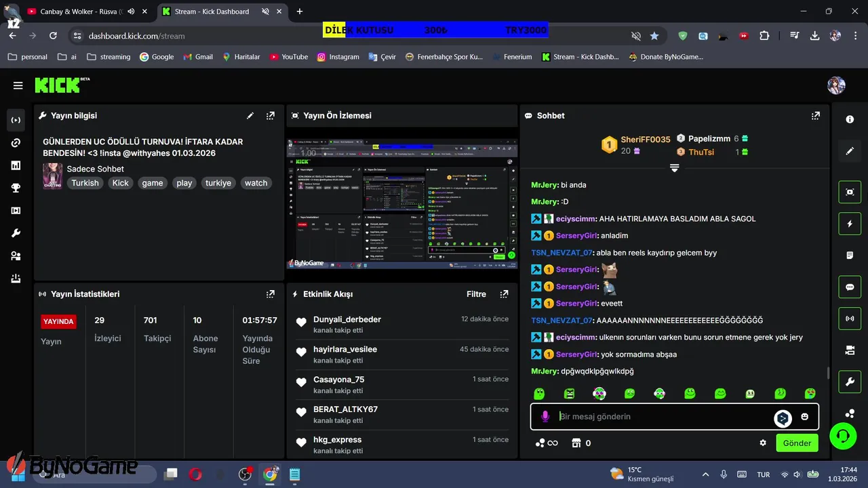The width and height of the screenshot is (868, 488).
Task: Click the pencil edit icon in the right sidebar
Action: point(850,151)
